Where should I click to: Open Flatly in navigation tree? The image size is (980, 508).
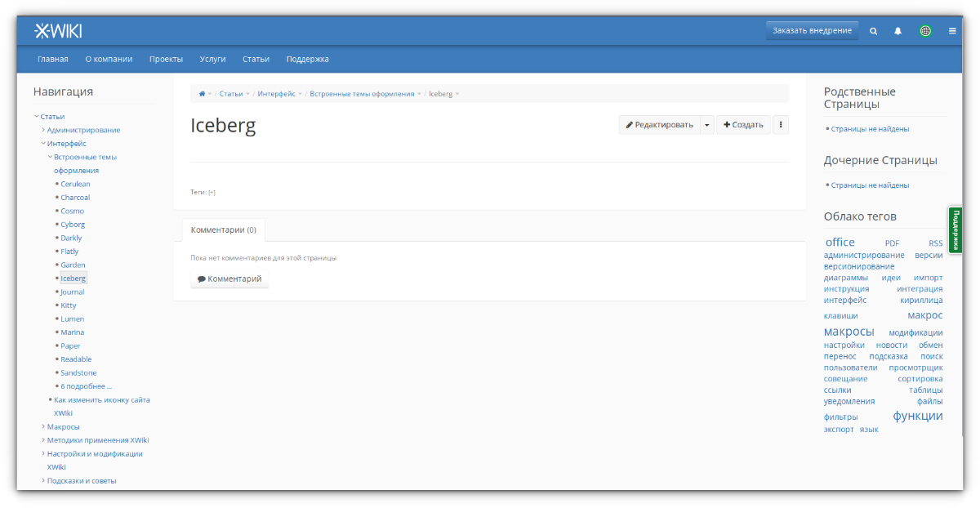(69, 252)
